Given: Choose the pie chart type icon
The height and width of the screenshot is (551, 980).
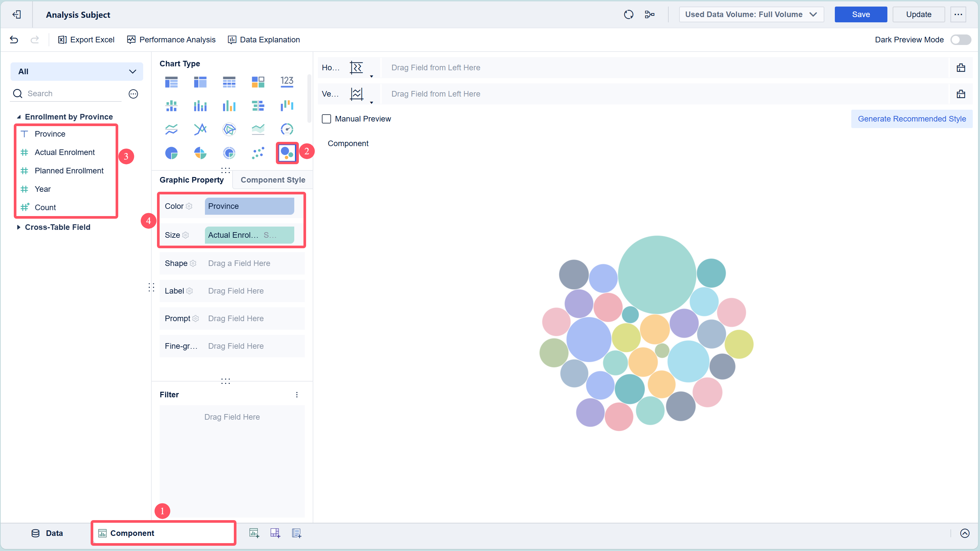Looking at the screenshot, I should point(171,153).
